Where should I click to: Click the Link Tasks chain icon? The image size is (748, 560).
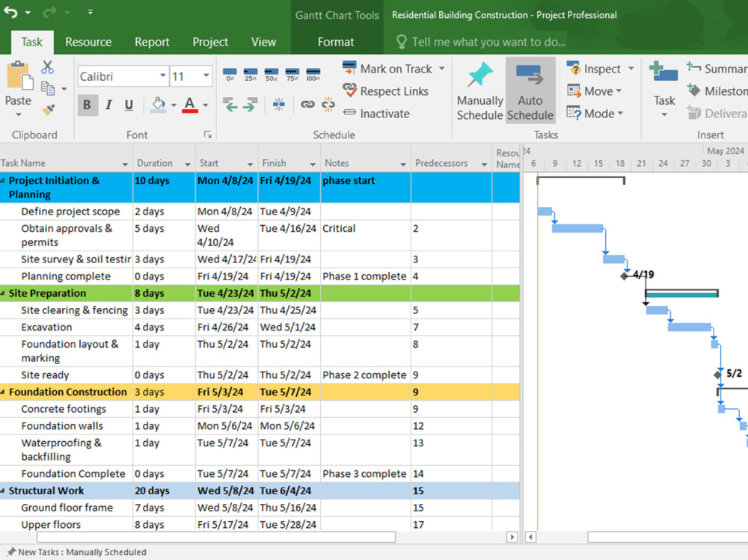click(307, 104)
